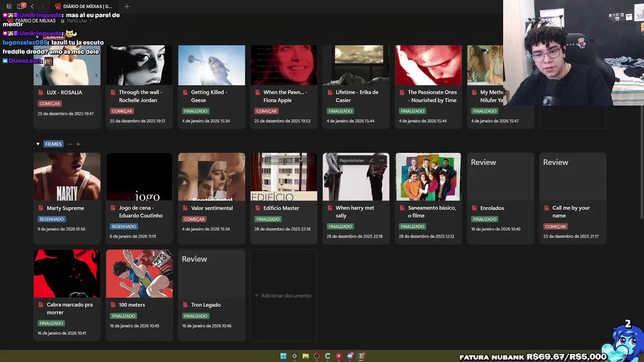Open the tabs sidebar icon with 7 badge
644x362 pixels.
coord(21,6)
